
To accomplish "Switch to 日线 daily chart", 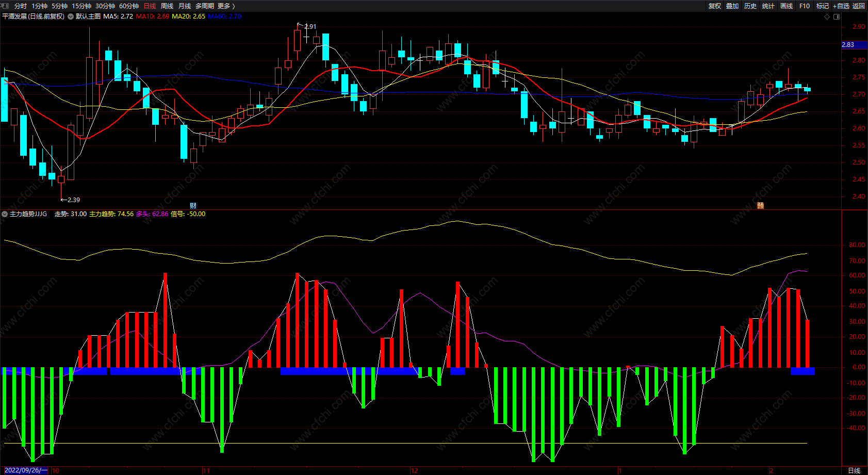I will (x=150, y=6).
